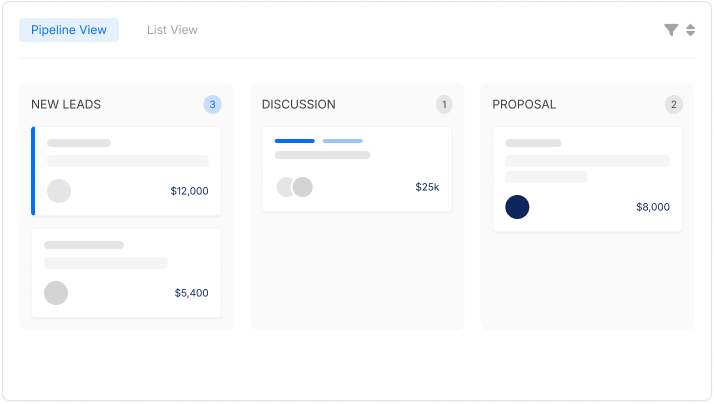Switch to the List View tab
The image size is (714, 404).
pyautogui.click(x=172, y=30)
